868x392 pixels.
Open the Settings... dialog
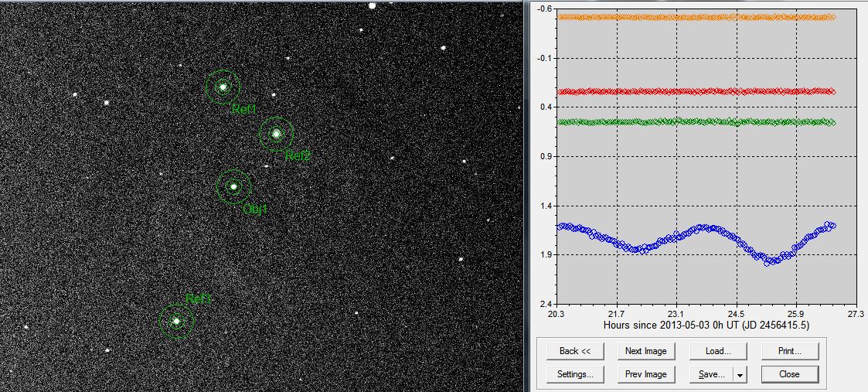coord(574,374)
